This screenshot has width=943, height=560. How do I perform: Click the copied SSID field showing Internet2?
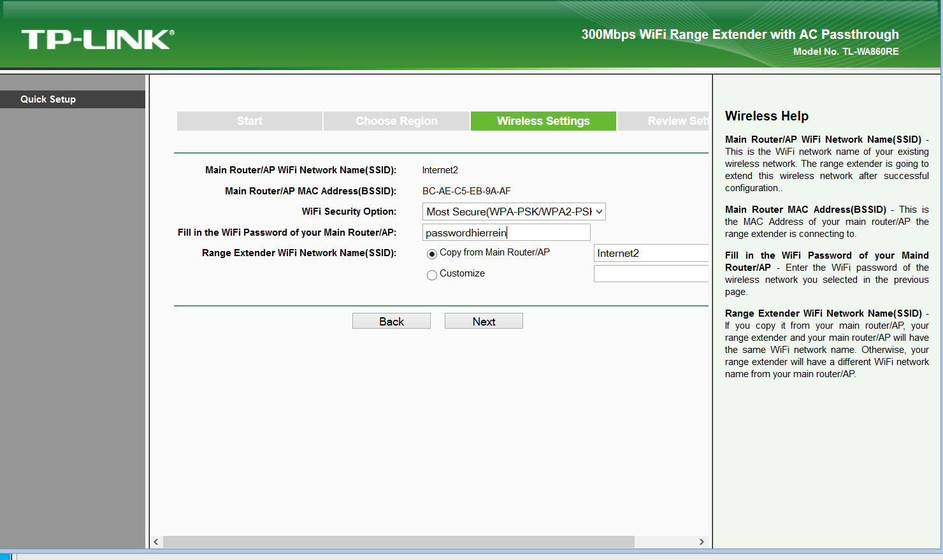(x=651, y=253)
